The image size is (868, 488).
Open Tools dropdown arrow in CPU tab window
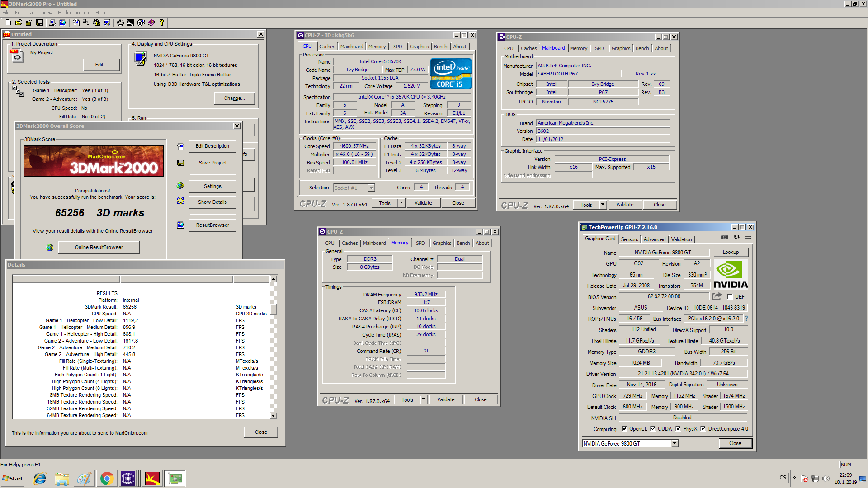pyautogui.click(x=401, y=203)
